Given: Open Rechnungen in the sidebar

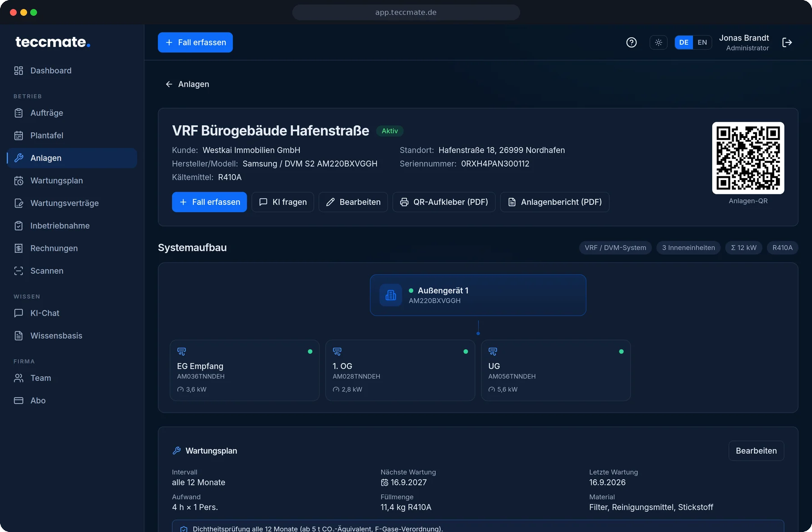Looking at the screenshot, I should pos(72,248).
